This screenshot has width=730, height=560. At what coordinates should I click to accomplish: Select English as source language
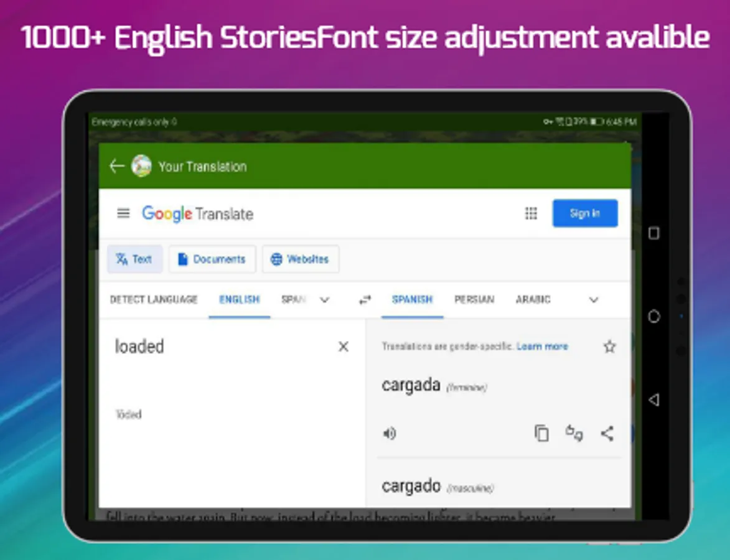(x=240, y=299)
